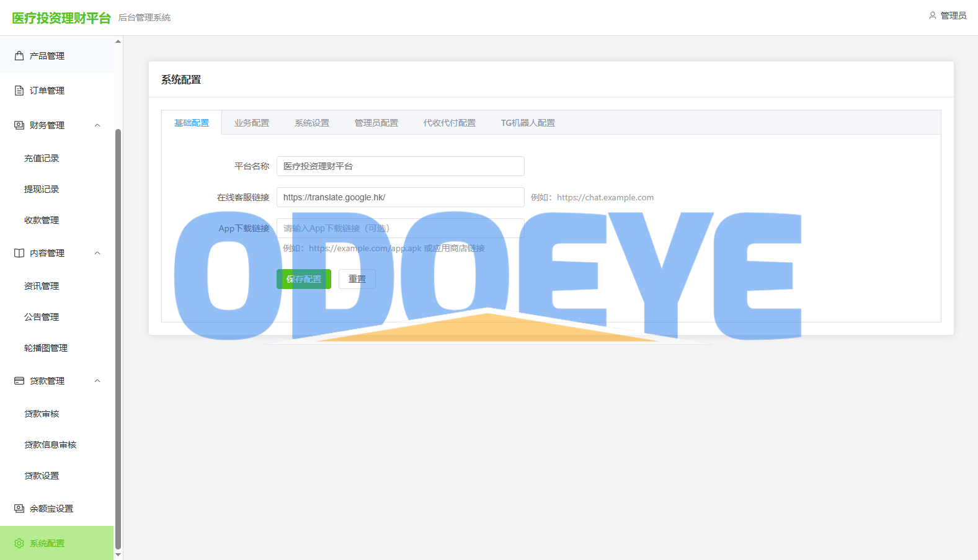Screen dimensions: 978x560
Task: Collapse the 贷款管理 submenu chevron
Action: [x=97, y=381]
